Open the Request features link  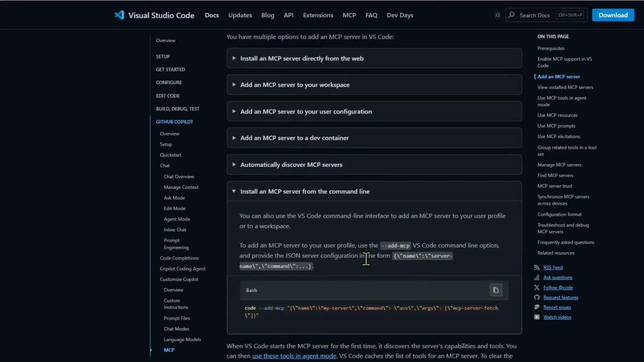coord(561,298)
